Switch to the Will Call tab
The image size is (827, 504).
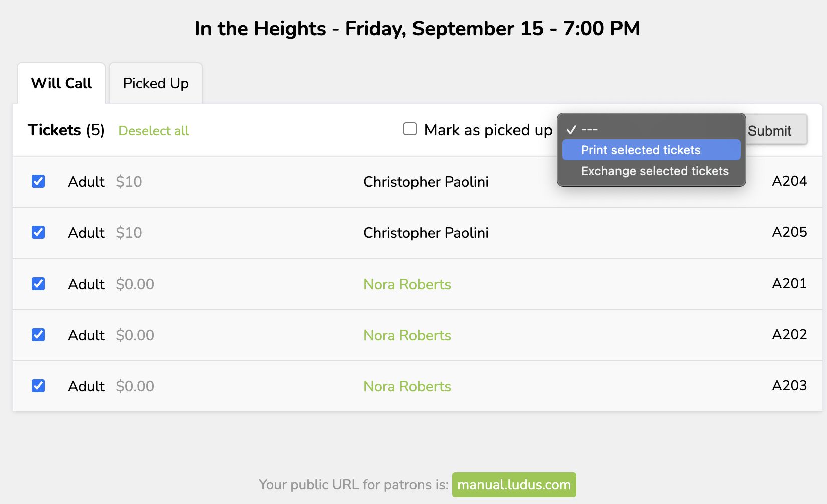coord(61,83)
